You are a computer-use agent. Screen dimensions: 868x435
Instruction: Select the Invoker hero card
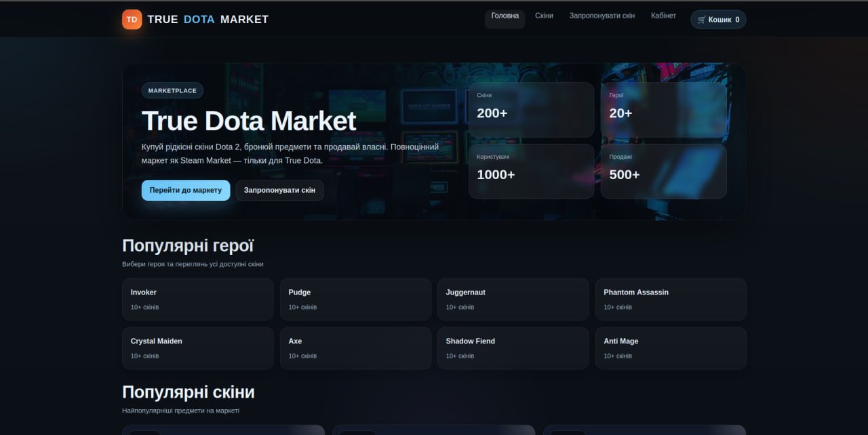198,299
